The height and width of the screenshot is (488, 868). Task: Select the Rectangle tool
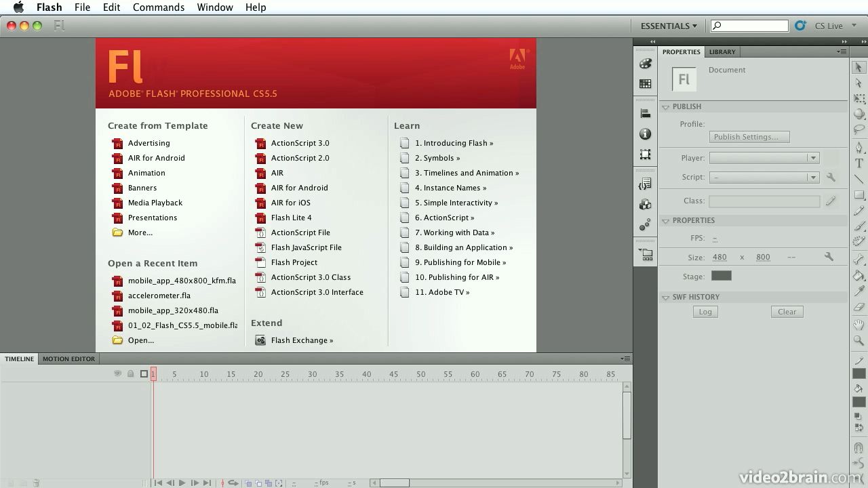point(859,195)
